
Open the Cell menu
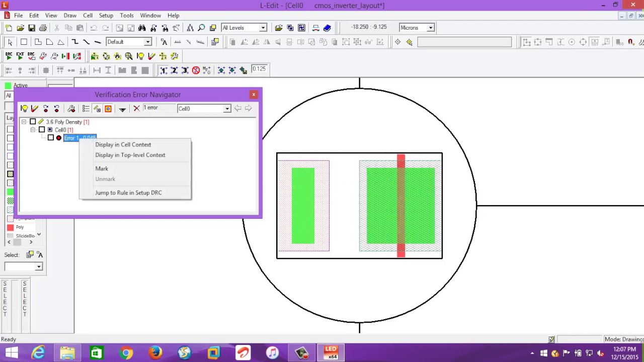coord(88,16)
